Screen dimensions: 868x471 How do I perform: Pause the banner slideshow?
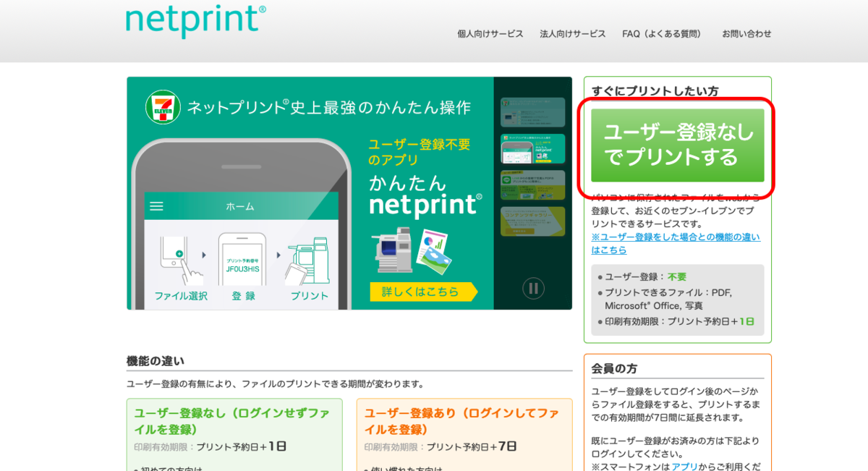point(535,288)
